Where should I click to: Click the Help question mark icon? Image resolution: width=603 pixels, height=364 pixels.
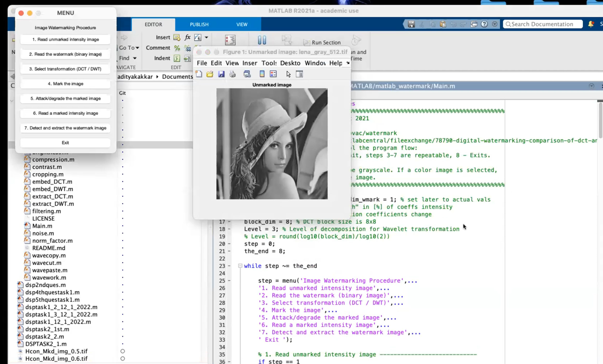pos(484,24)
